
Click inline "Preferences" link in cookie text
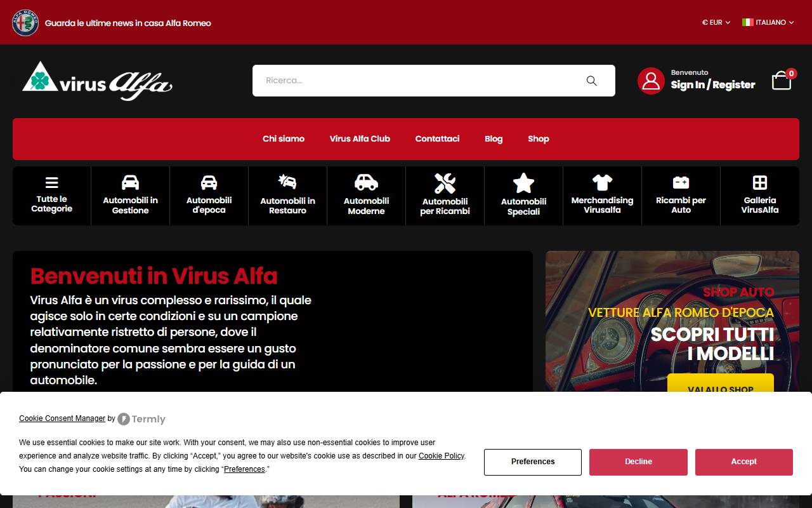tap(244, 469)
